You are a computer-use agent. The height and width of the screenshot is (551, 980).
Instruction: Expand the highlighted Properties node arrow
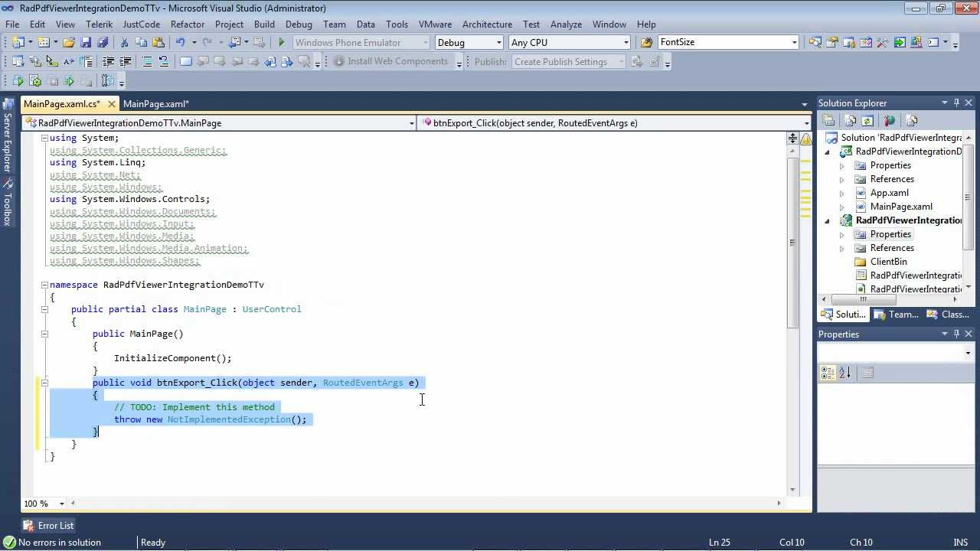(842, 234)
